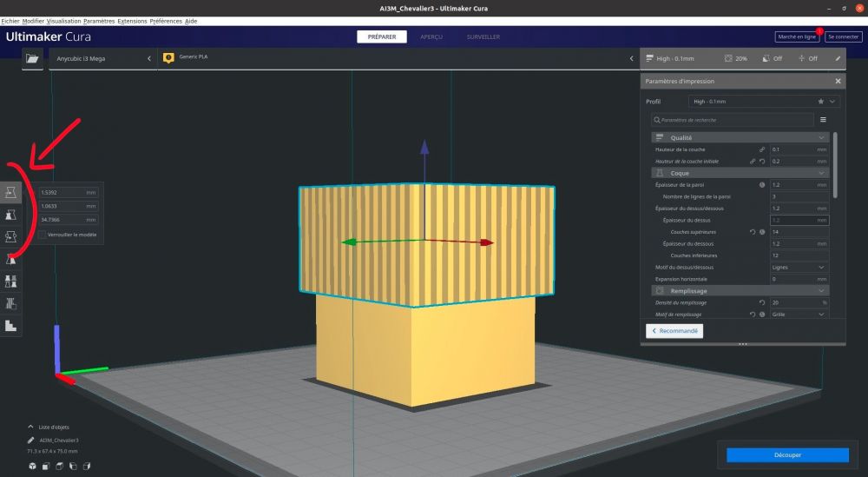Viewport: 868px width, 477px height.
Task: Click the Recommandé button
Action: coord(674,331)
